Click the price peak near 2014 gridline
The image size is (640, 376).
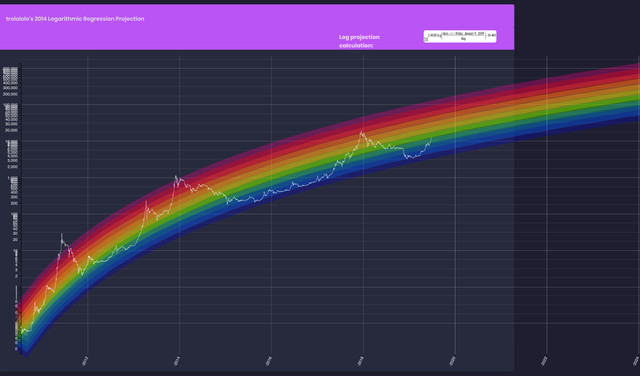(176, 177)
